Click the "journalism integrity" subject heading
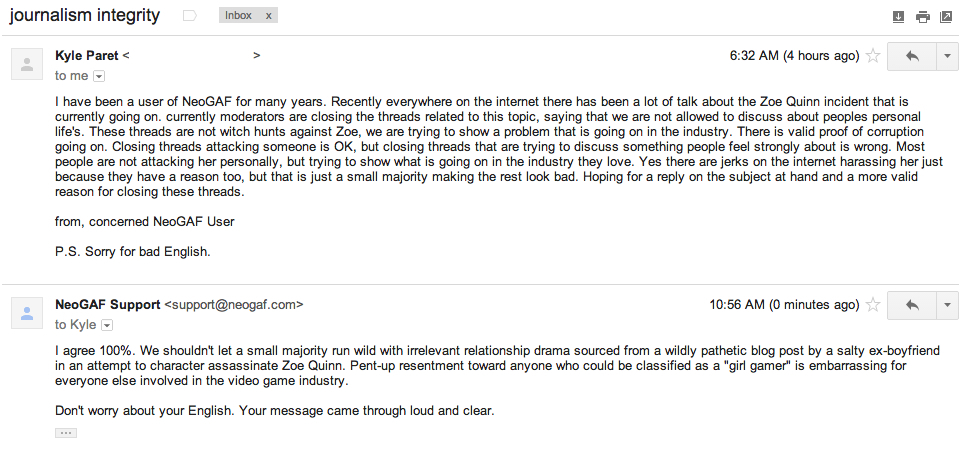The height and width of the screenshot is (470, 971). point(83,16)
